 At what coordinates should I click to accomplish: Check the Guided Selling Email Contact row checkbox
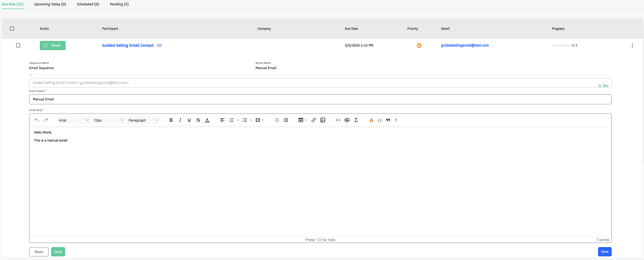(x=18, y=45)
